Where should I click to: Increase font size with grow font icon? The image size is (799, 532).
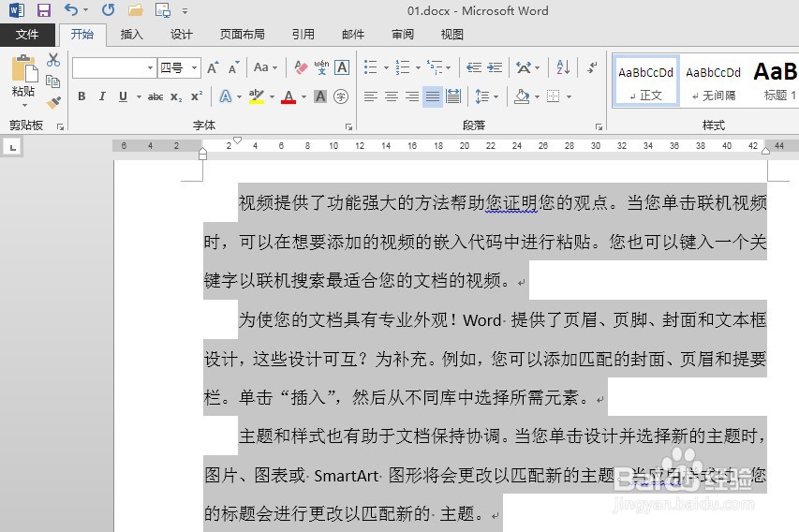pos(213,67)
